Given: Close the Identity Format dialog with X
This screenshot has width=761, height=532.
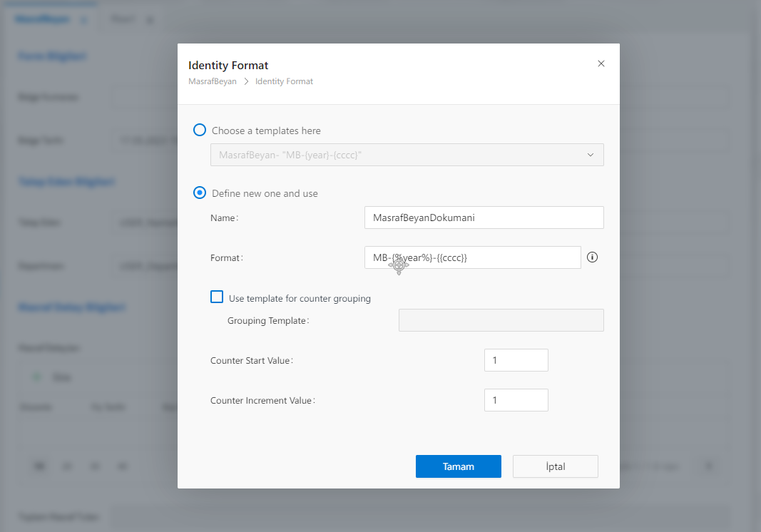Looking at the screenshot, I should tap(601, 63).
